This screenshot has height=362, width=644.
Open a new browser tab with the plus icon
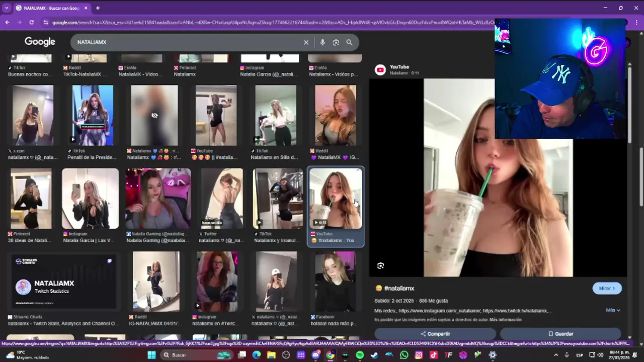[98, 8]
